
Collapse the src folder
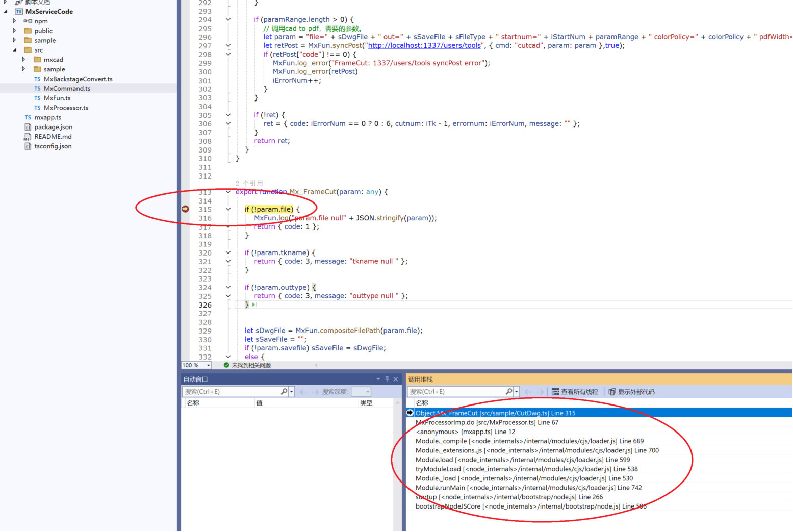point(14,50)
